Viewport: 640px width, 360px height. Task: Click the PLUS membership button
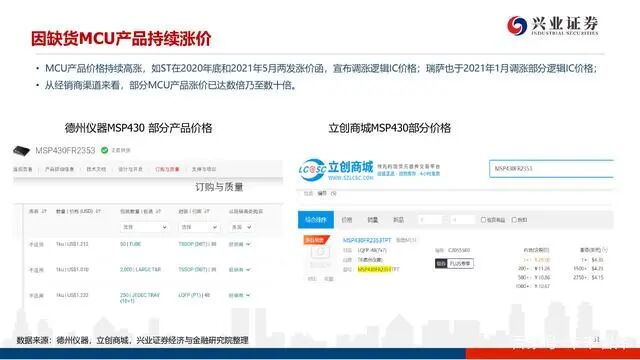coord(460,264)
